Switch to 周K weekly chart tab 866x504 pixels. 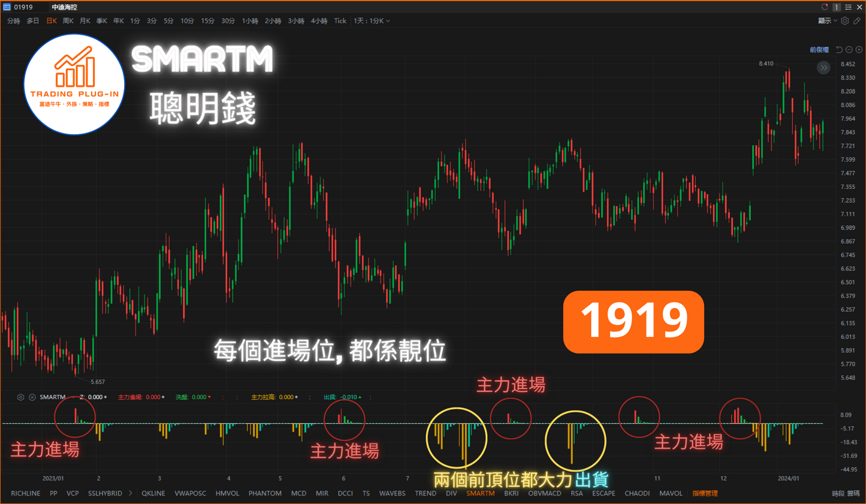coord(68,21)
